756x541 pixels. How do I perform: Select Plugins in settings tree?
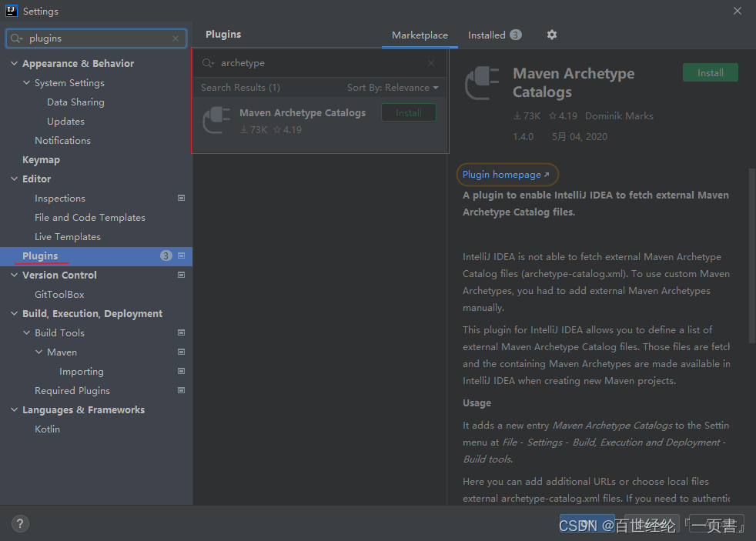[x=96, y=255]
